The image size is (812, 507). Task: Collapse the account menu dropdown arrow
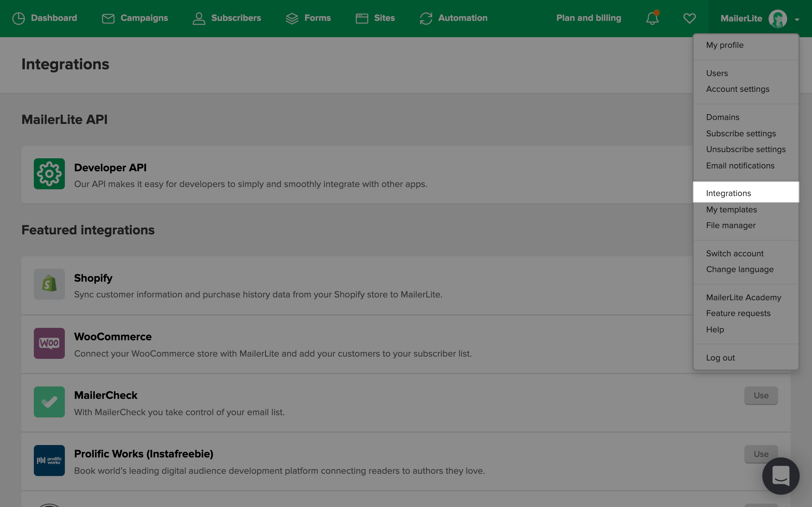(797, 19)
